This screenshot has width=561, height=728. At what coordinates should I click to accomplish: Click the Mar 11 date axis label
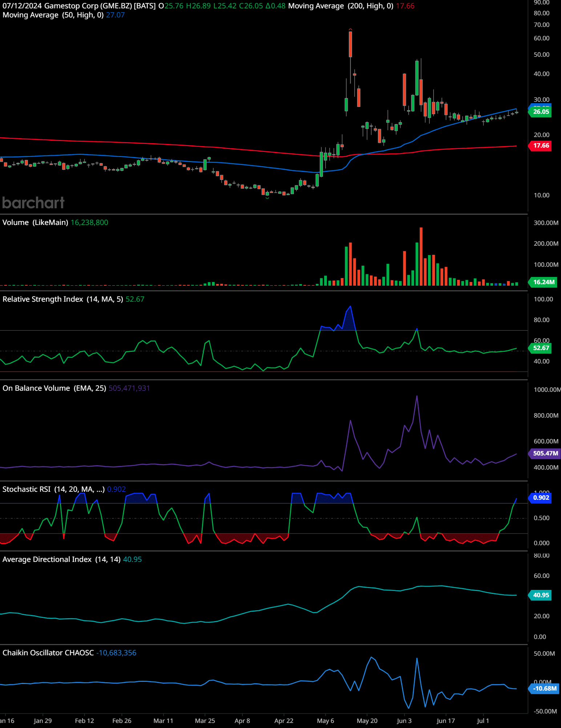[x=164, y=721]
